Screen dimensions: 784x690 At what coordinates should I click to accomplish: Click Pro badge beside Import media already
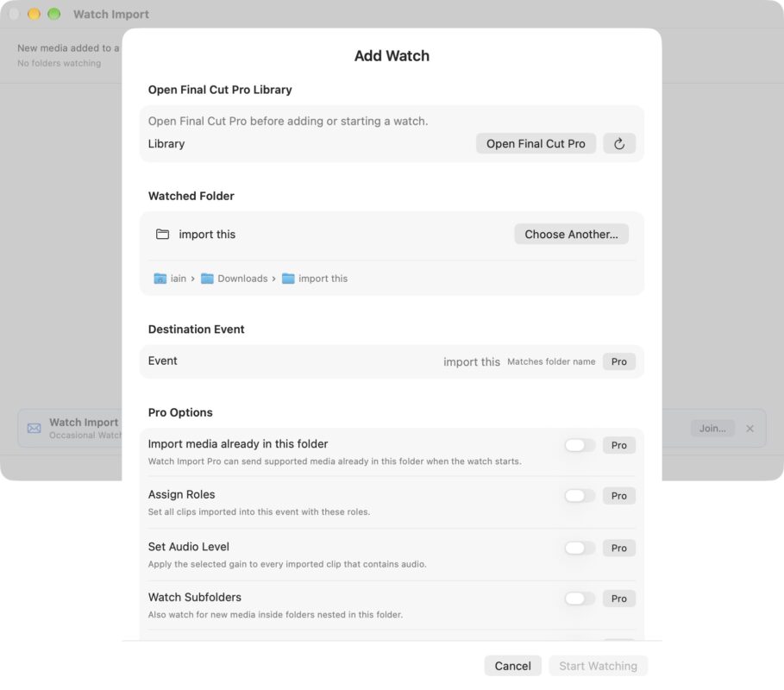pyautogui.click(x=619, y=445)
